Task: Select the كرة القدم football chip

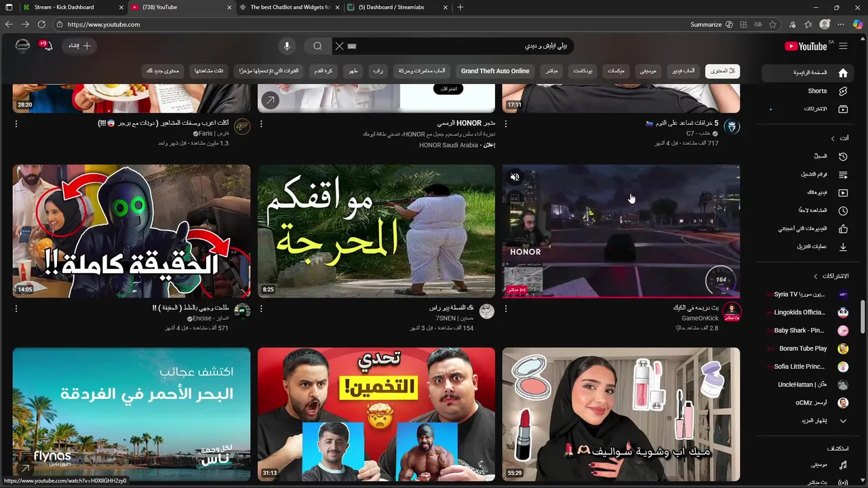Action: pyautogui.click(x=323, y=70)
